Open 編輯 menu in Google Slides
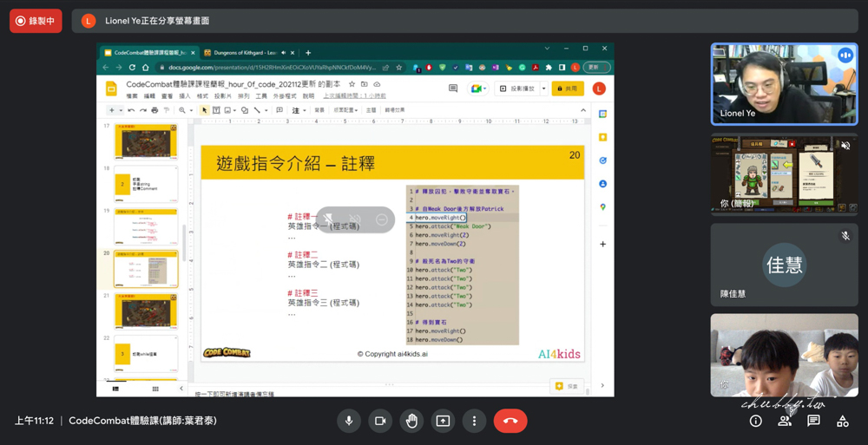This screenshot has width=868, height=445. (x=149, y=95)
